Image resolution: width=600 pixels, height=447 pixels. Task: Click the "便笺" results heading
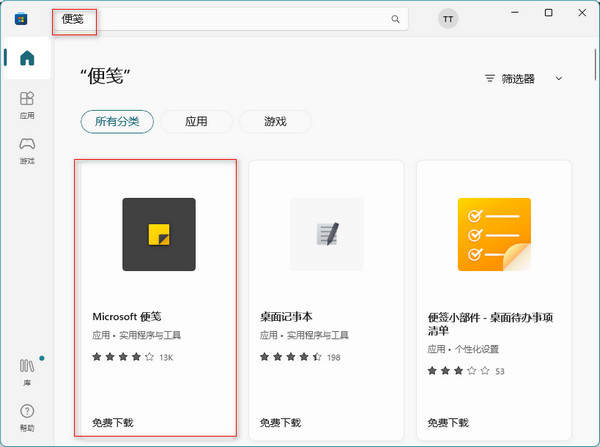tap(105, 76)
